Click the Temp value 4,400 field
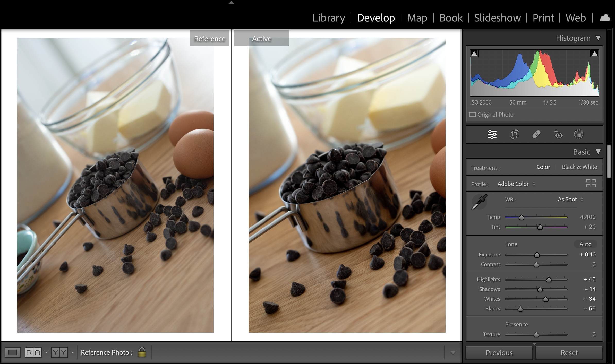 click(588, 217)
